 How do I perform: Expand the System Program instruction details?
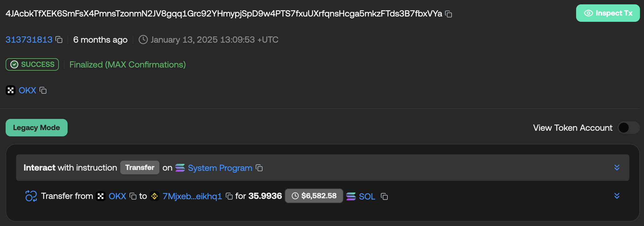(x=617, y=168)
